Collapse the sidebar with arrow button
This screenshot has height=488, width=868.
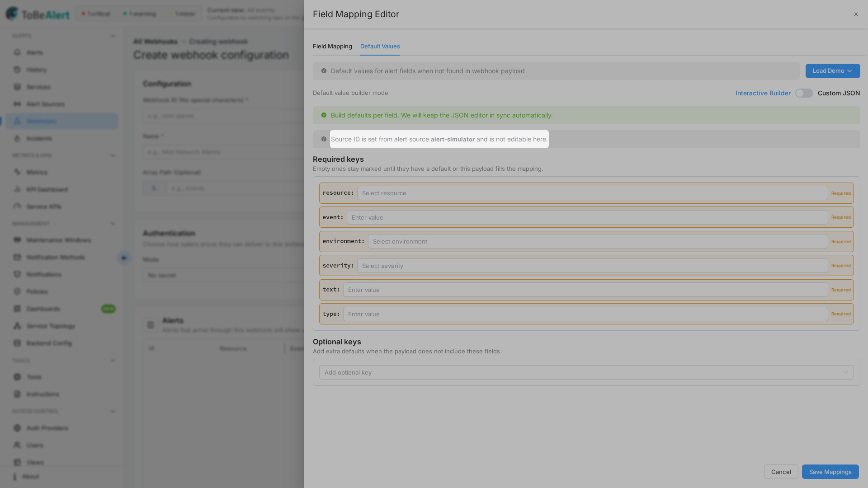click(x=124, y=258)
